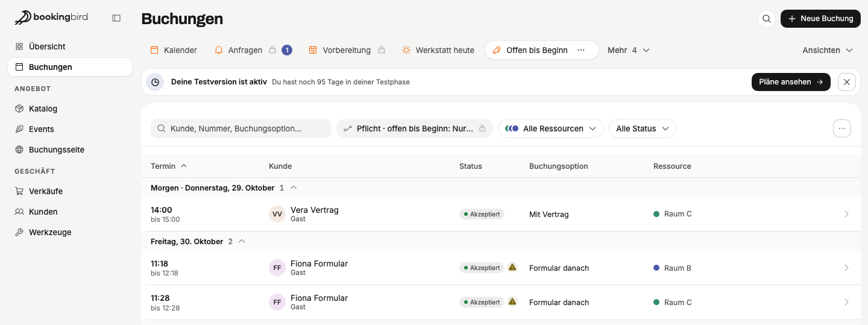Click the clock icon in the trial banner
Screen dimensions: 868x325
point(156,82)
